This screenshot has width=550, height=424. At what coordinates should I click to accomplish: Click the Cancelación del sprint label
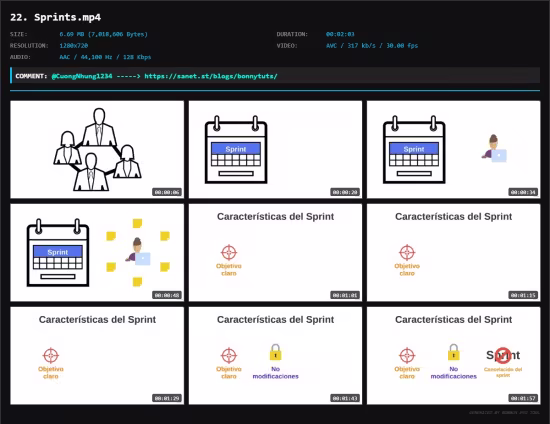tap(503, 372)
